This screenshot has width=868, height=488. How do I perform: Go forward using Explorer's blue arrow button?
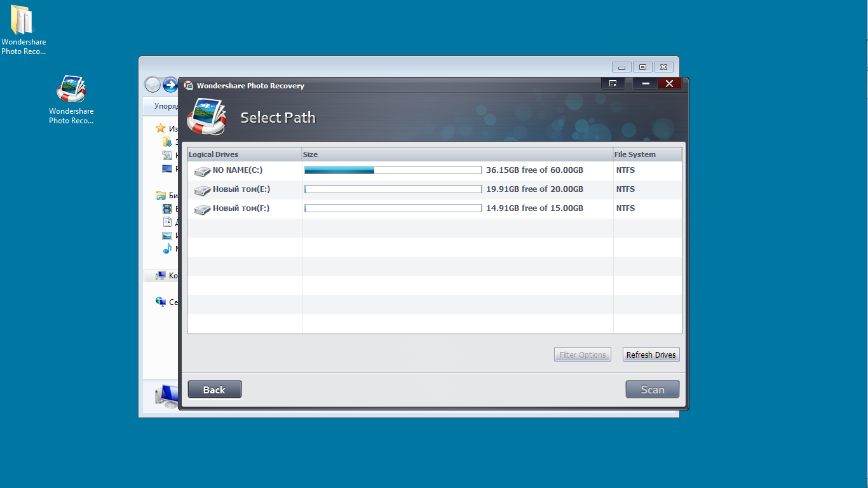[170, 85]
